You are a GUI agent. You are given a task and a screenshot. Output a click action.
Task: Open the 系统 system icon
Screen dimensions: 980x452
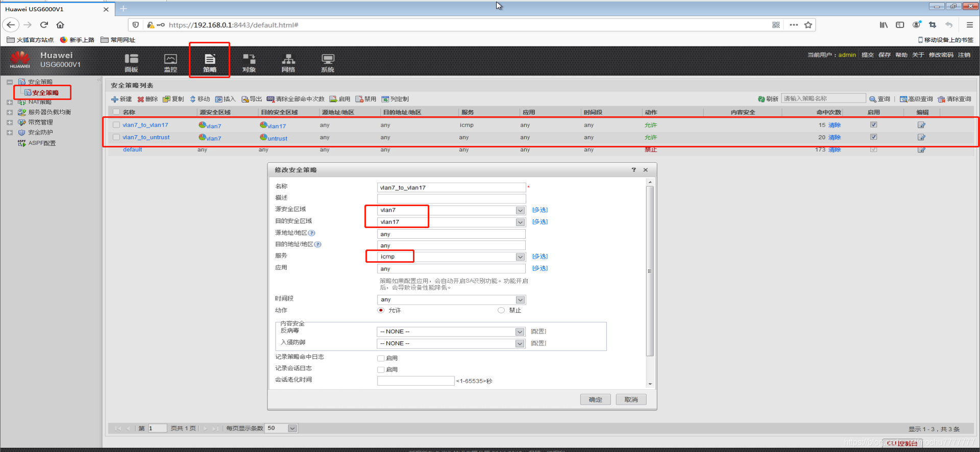tap(328, 62)
